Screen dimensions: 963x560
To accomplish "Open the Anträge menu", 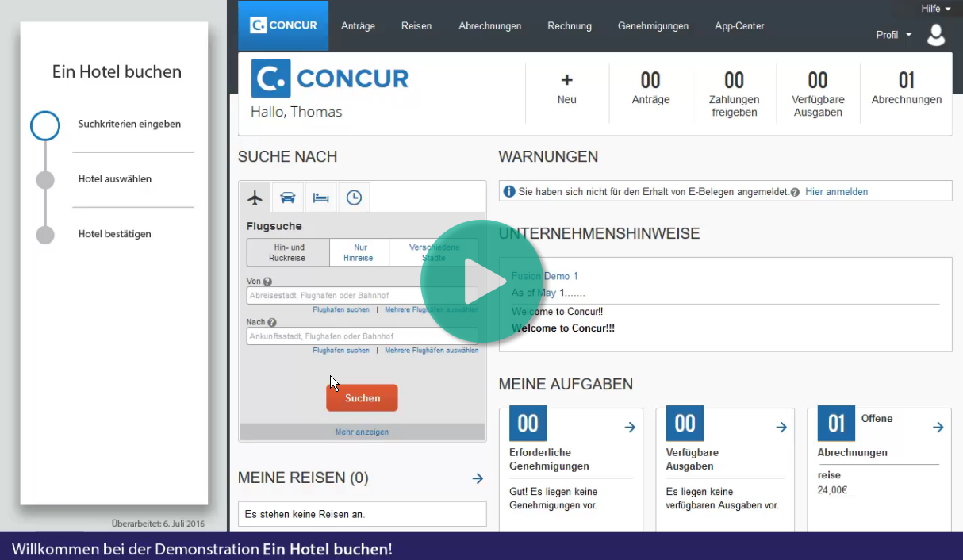I will tap(358, 26).
